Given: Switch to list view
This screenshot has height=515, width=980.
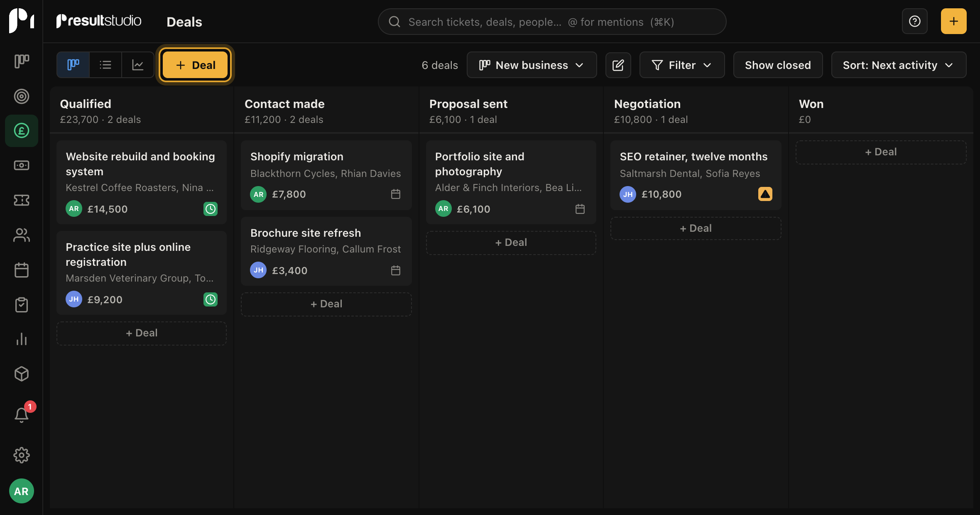Looking at the screenshot, I should (105, 65).
